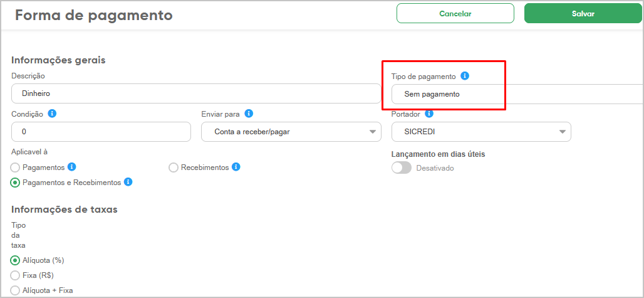
Task: Open the Portador dropdown showing SICREDI
Action: point(481,132)
